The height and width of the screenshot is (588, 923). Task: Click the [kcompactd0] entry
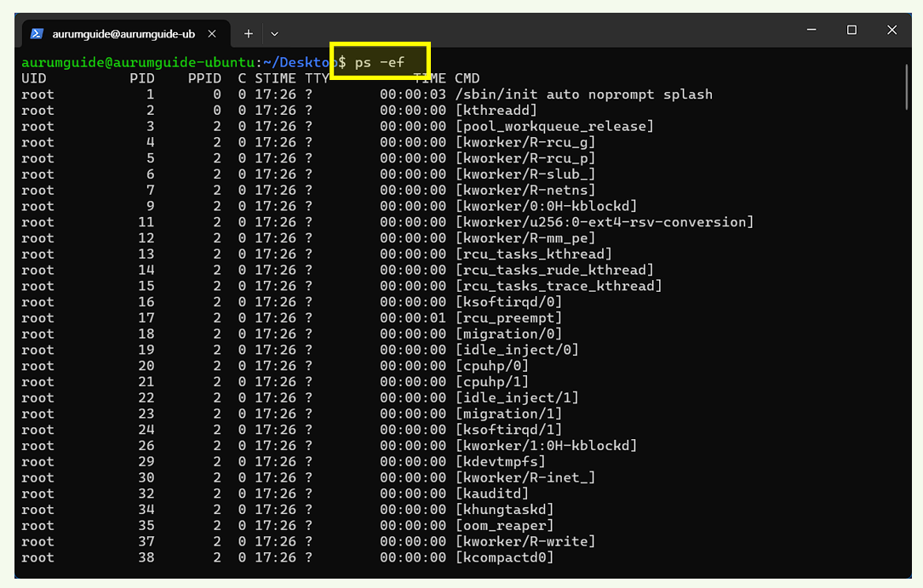[x=504, y=557]
